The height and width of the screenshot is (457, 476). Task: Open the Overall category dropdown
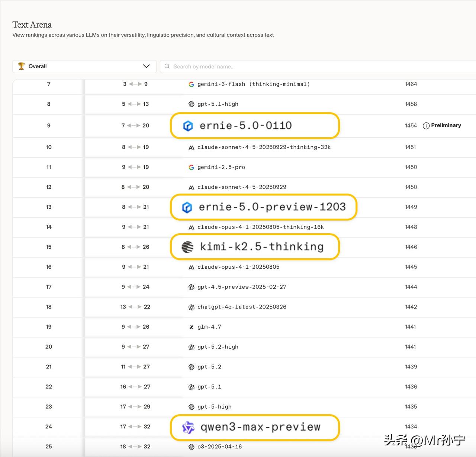[x=84, y=66]
